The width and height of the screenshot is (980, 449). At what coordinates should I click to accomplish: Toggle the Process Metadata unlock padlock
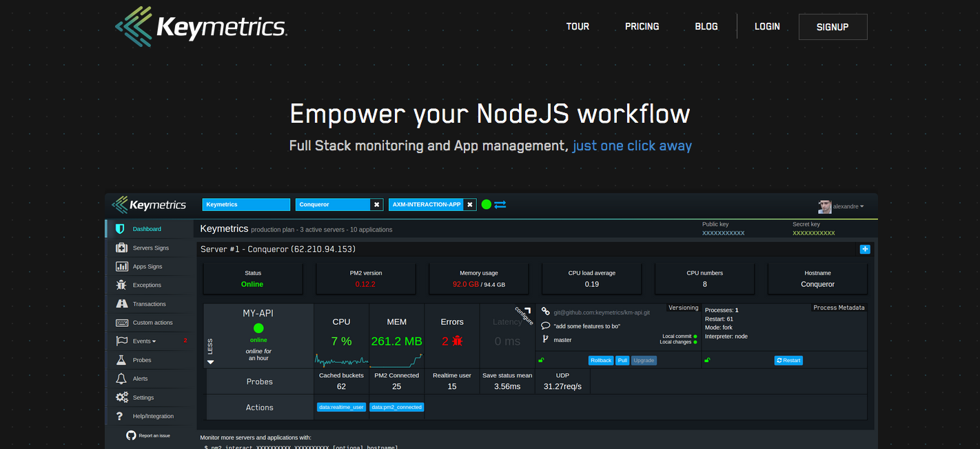(706, 360)
